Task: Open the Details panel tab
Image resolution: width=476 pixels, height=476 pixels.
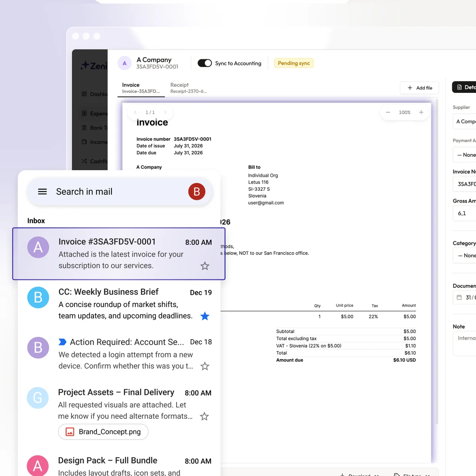Action: point(464,87)
